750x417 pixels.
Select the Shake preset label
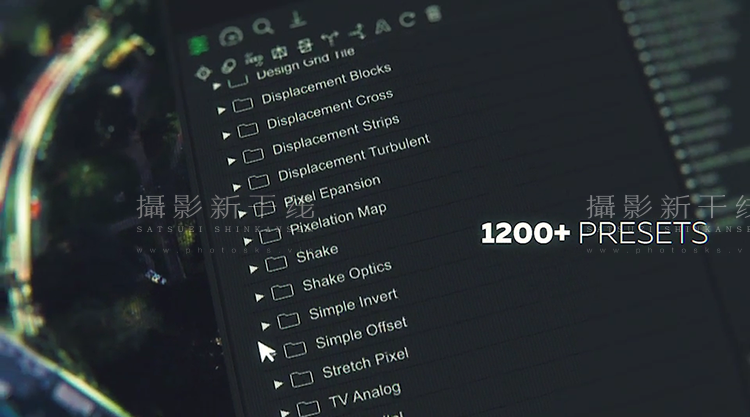pos(317,254)
